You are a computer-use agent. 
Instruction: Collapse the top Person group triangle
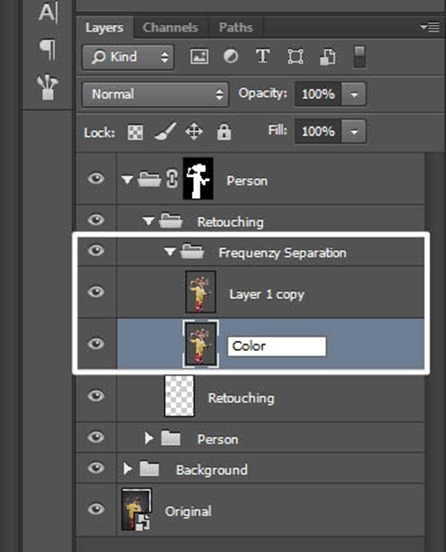(127, 180)
